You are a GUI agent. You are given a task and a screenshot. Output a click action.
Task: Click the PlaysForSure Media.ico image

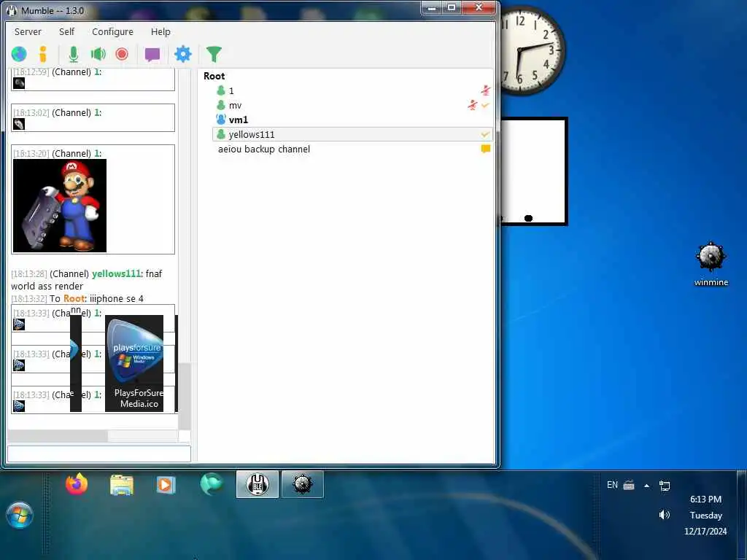[x=134, y=363]
